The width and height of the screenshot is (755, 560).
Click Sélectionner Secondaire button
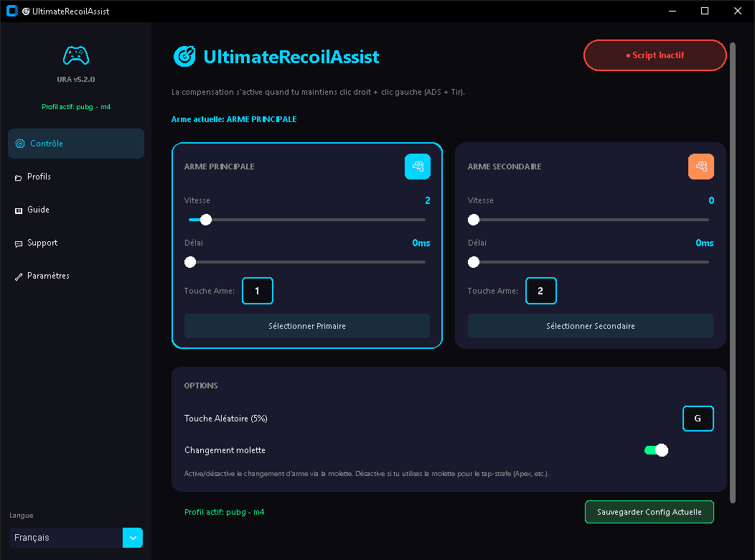(x=591, y=326)
